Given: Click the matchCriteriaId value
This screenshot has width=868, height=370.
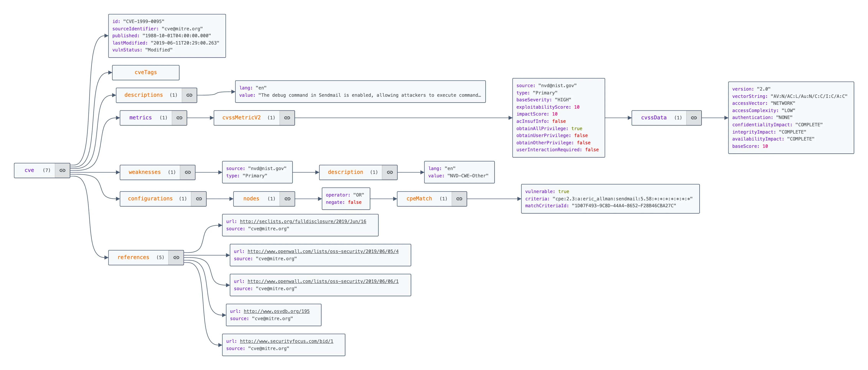Looking at the screenshot, I should tap(624, 206).
